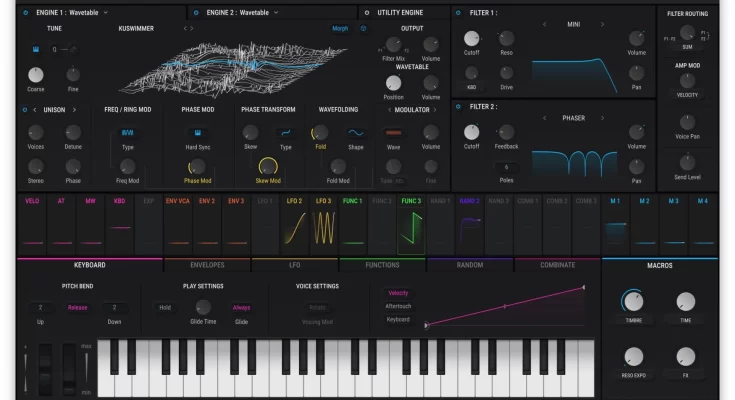Click the Freq/Ring Mod Type icon
Screen dimensions: 735x400
click(127, 132)
